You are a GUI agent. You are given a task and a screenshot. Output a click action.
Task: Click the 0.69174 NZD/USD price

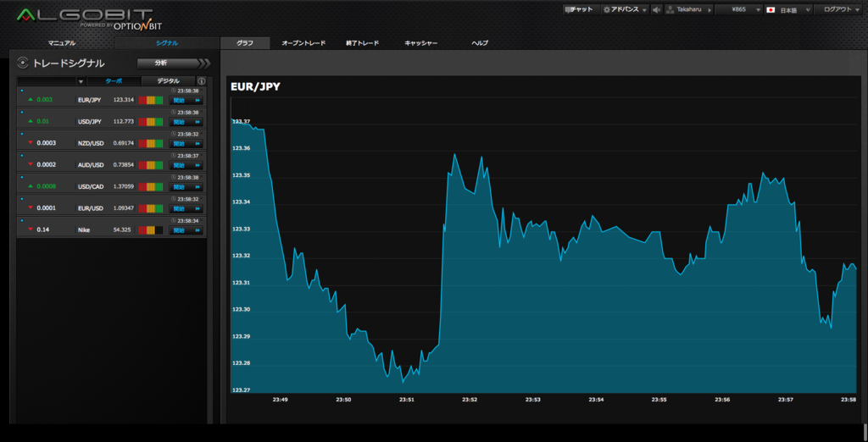[x=124, y=143]
